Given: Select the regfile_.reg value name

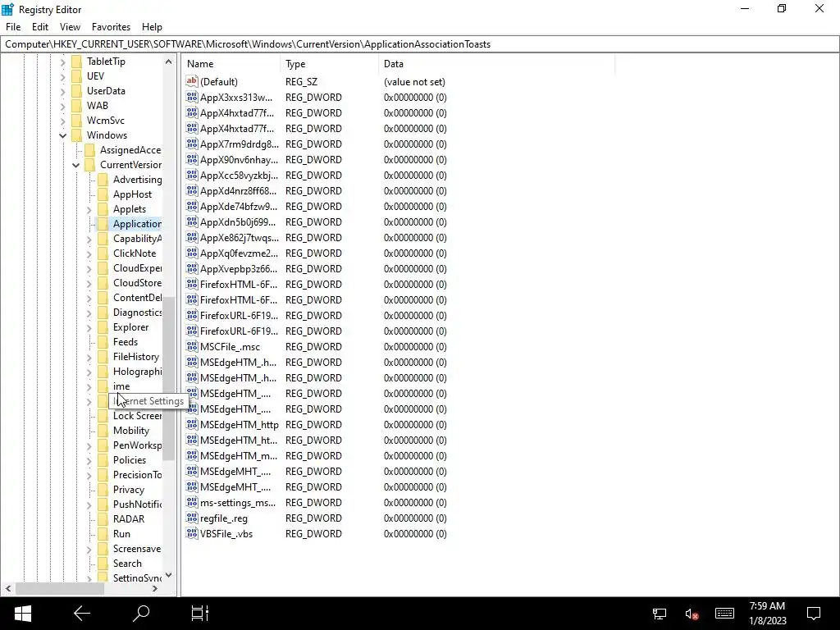Looking at the screenshot, I should (x=224, y=518).
